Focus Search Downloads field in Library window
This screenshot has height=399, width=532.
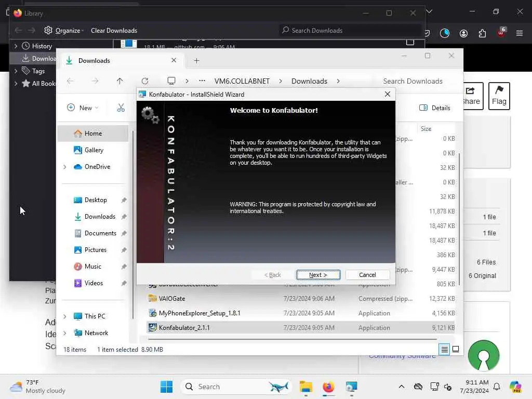[x=350, y=31]
